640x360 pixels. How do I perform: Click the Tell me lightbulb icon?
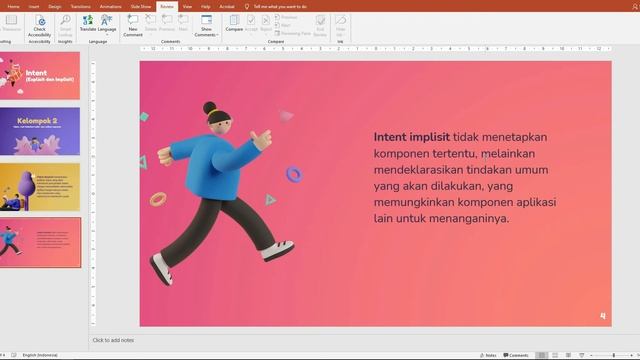[247, 7]
